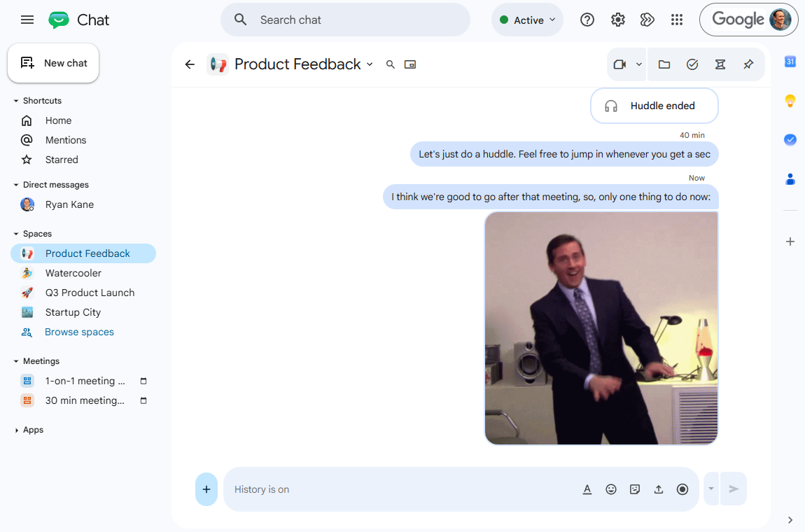The width and height of the screenshot is (805, 532).
Task: Expand the Apps section
Action: click(16, 430)
